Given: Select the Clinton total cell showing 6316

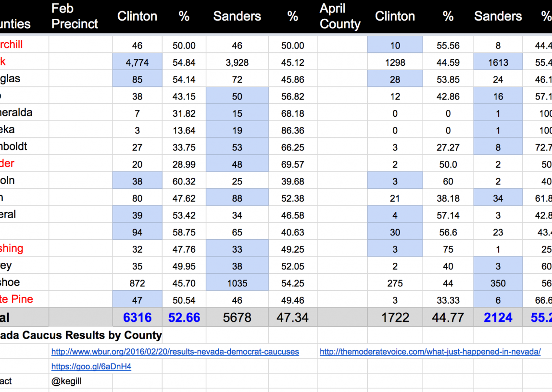Looking at the screenshot, I should [137, 318].
